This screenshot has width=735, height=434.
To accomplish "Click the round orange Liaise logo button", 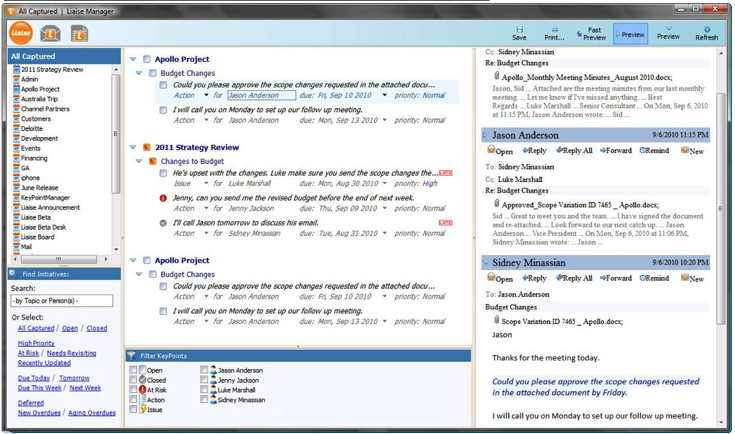I will pyautogui.click(x=21, y=33).
